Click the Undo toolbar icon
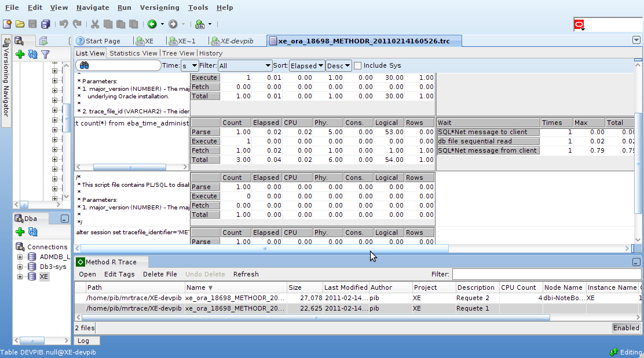The image size is (644, 358). [64, 24]
